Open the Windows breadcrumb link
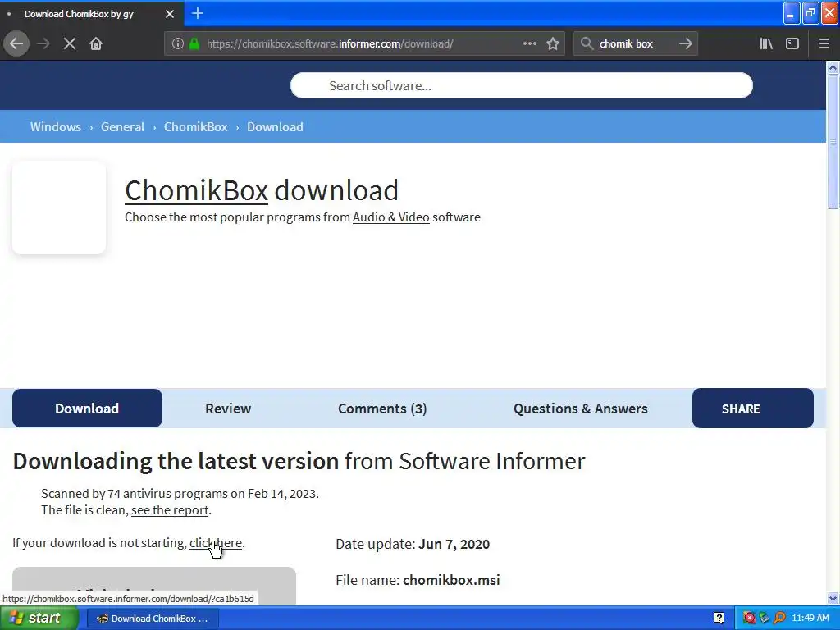The image size is (840, 630). coord(56,127)
